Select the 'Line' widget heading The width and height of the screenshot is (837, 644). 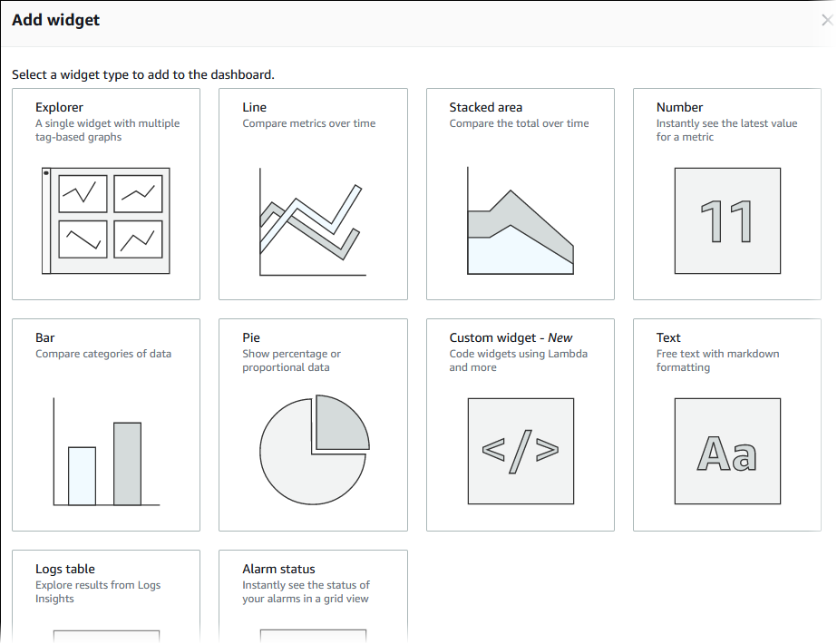click(254, 107)
